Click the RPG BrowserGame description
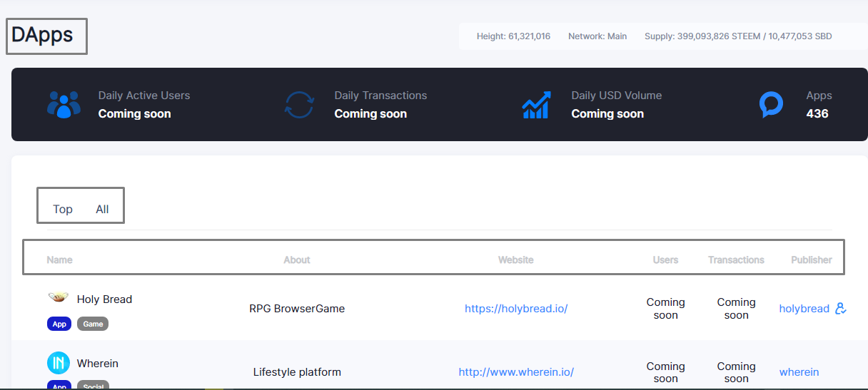Viewport: 868px width, 390px height. tap(297, 309)
